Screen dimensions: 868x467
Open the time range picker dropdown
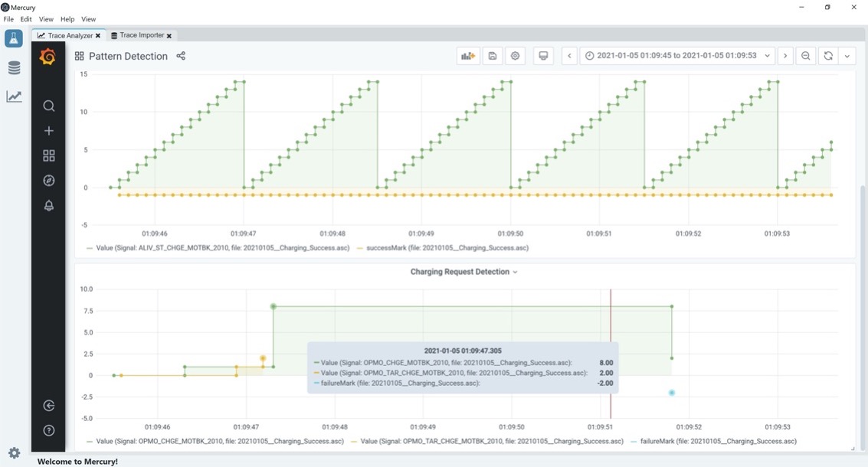click(x=677, y=56)
